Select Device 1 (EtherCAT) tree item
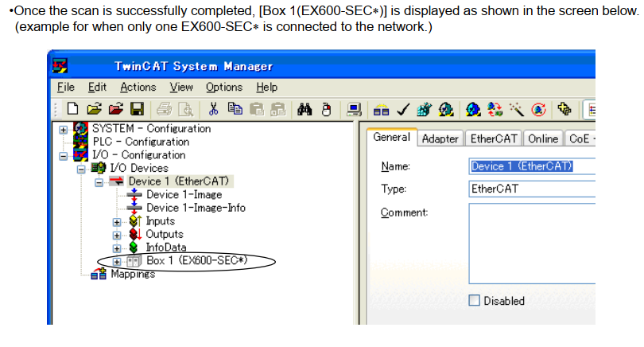 point(179,181)
